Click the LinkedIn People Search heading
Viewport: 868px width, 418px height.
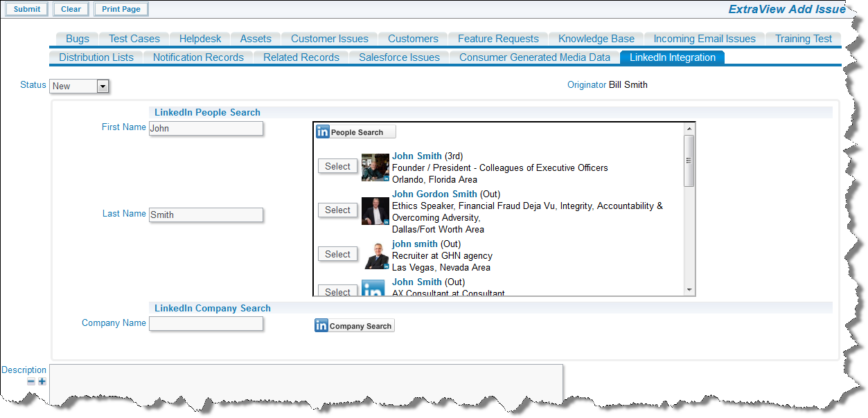click(207, 112)
